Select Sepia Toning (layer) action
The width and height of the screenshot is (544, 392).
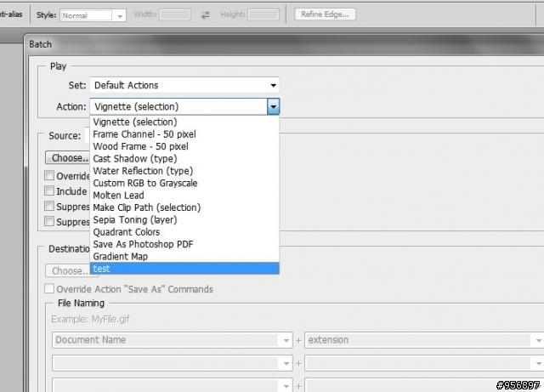point(184,219)
